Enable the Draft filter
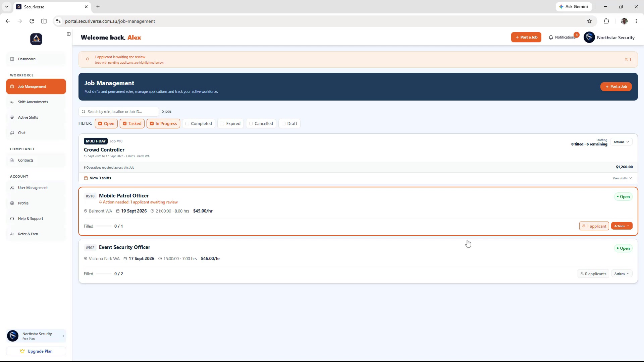The image size is (644, 362). (289, 124)
